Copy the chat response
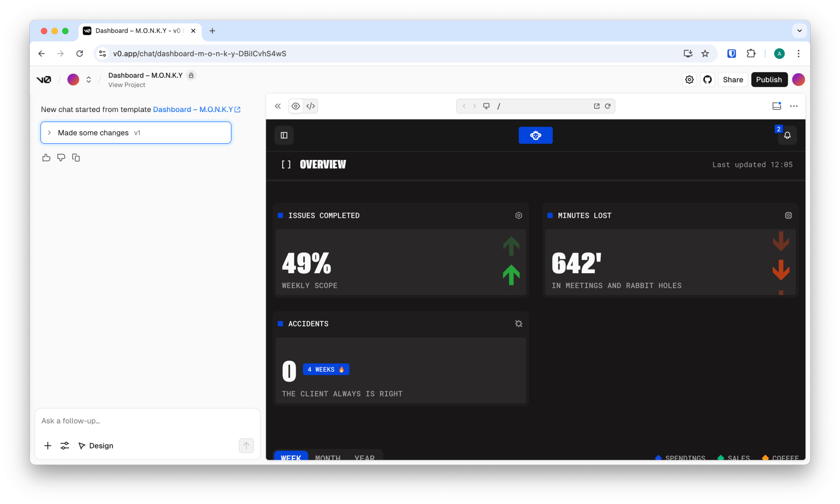Image resolution: width=840 pixels, height=504 pixels. 76,158
